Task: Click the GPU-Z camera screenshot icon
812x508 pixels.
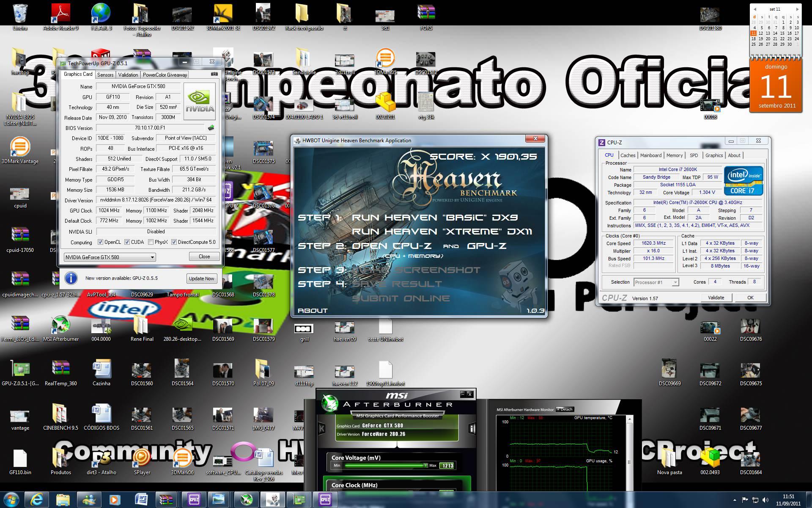Action: 214,74
